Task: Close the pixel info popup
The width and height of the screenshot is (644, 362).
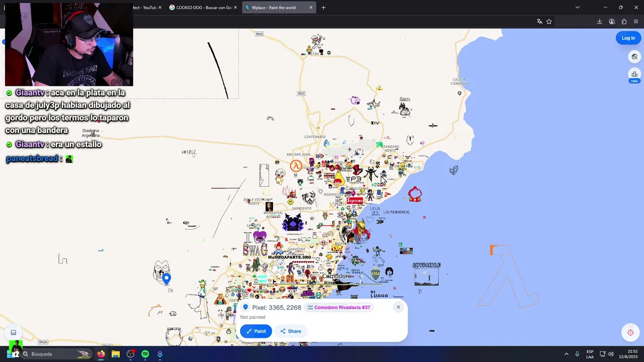Action: (398, 307)
